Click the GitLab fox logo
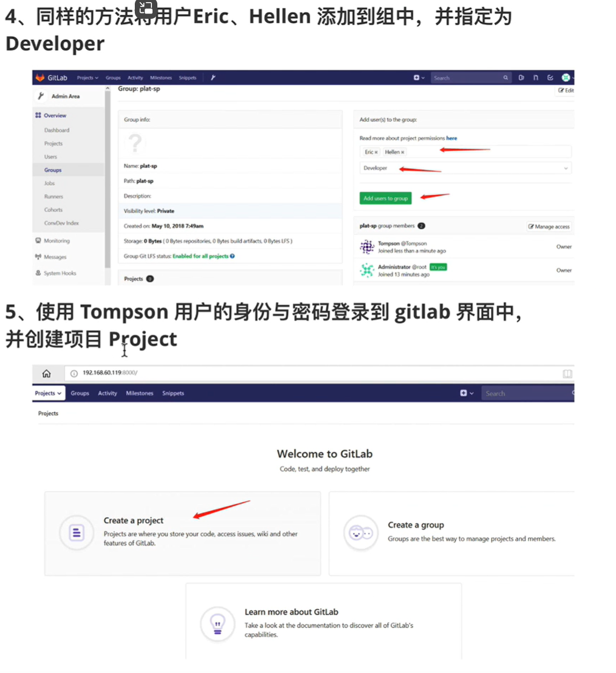Viewport: 616px width, 673px height. pyautogui.click(x=40, y=78)
